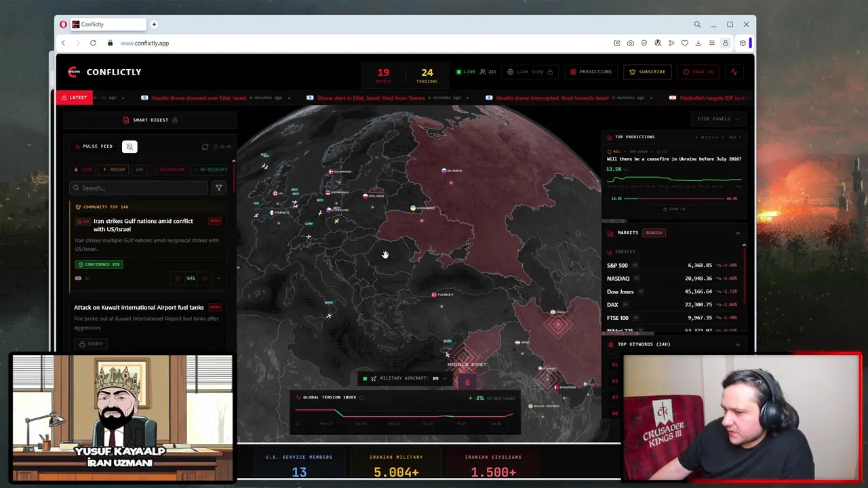
Task: Click the Subscribe crown button
Action: tap(647, 72)
